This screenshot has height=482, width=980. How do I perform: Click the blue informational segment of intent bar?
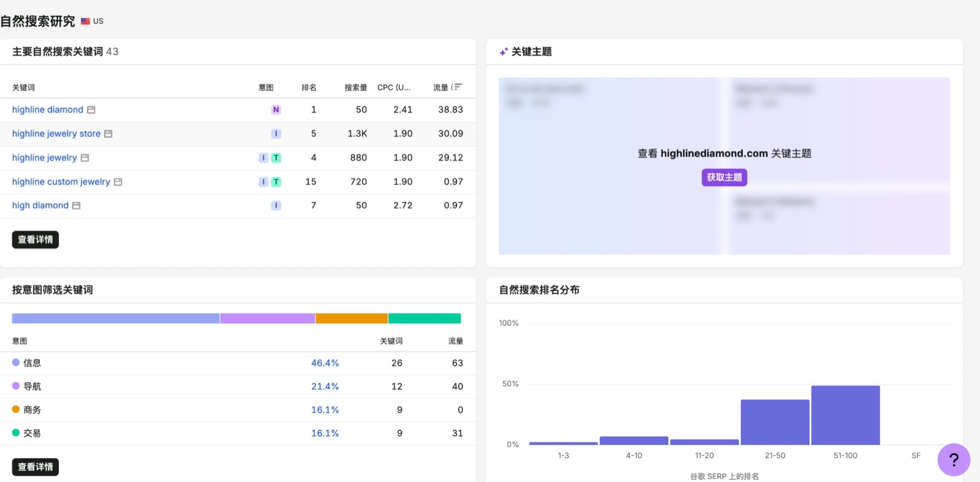pyautogui.click(x=116, y=318)
